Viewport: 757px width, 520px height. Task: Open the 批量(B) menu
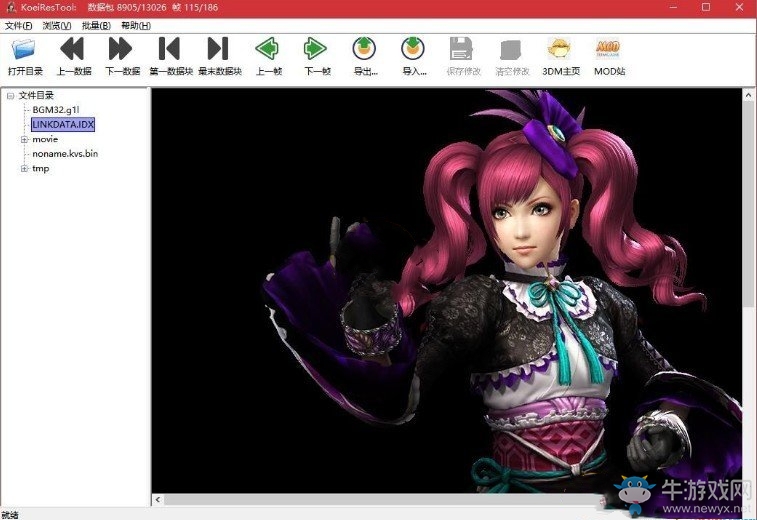tap(96, 26)
